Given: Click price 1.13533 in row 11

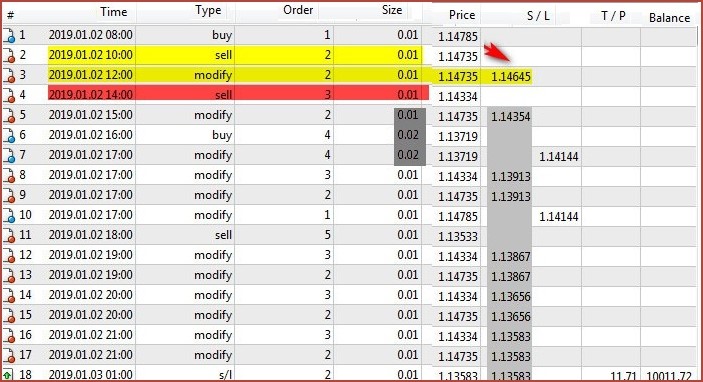Looking at the screenshot, I should point(458,237).
